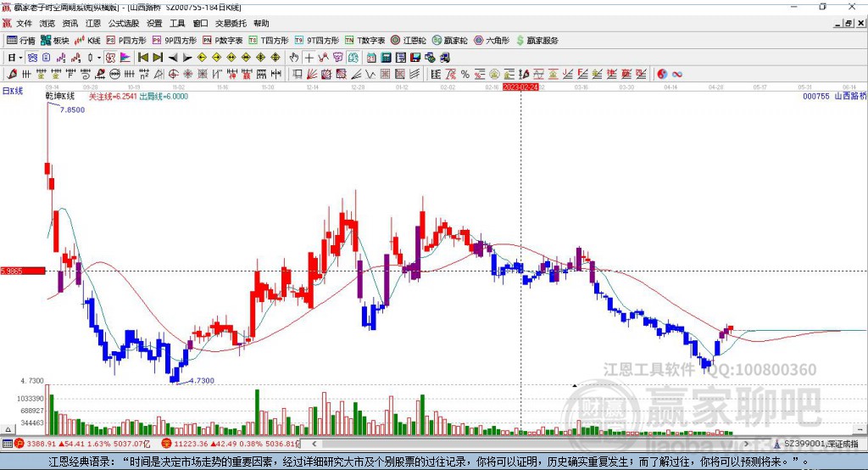The width and height of the screenshot is (868, 470).
Task: Click the colorful flag chart icon
Action: [x=125, y=58]
